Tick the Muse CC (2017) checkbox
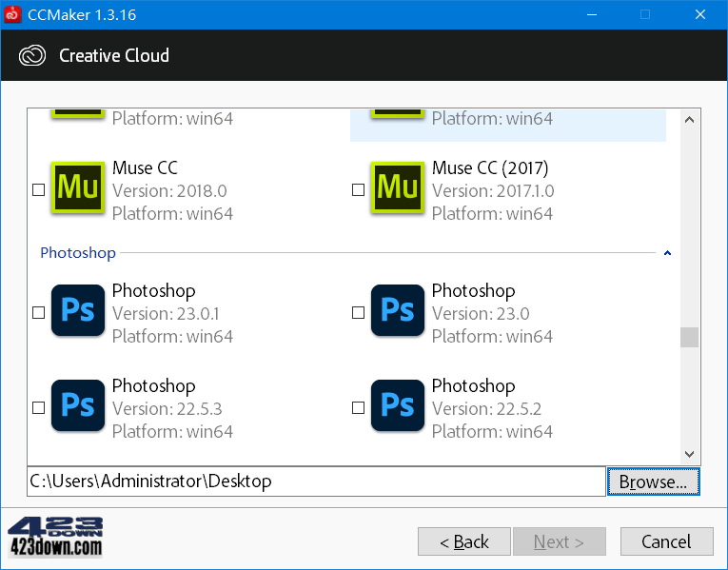Screen dimensions: 728x570 (x=358, y=190)
